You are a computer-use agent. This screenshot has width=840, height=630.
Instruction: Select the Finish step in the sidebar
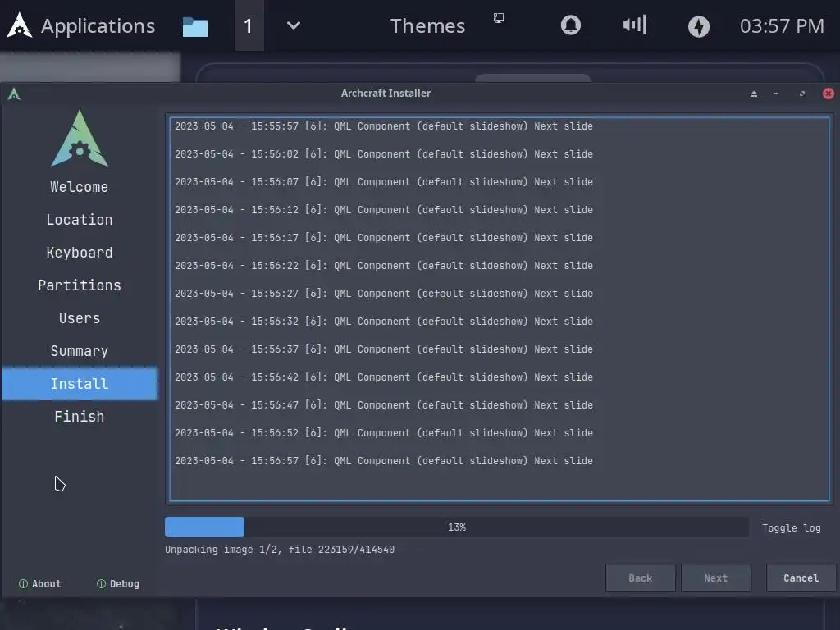click(80, 416)
